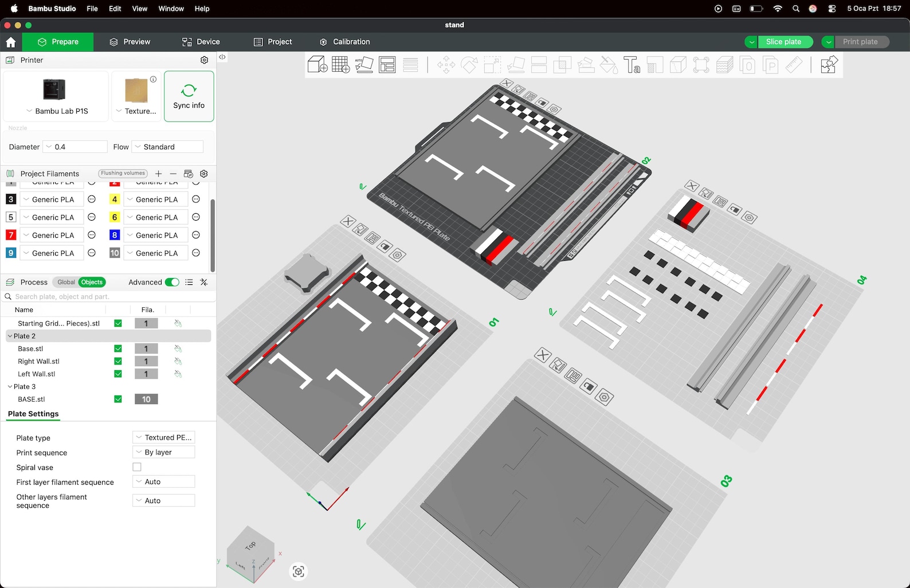Image resolution: width=910 pixels, height=588 pixels.
Task: Click AMS filament sync icon
Action: pyautogui.click(x=188, y=174)
